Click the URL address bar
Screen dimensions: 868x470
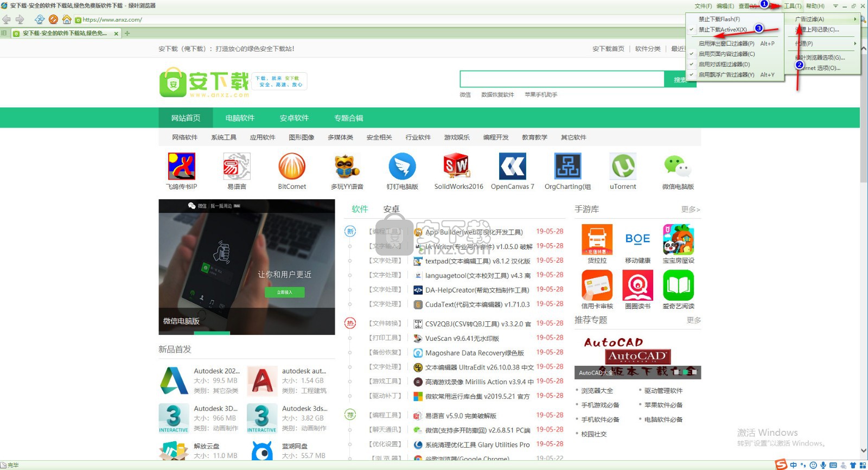380,20
